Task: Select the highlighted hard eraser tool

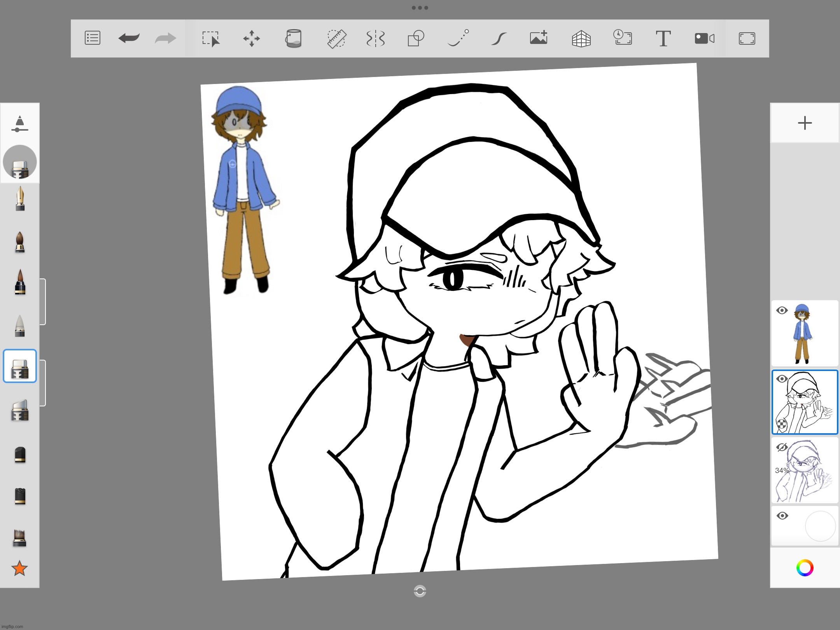Action: coord(20,366)
